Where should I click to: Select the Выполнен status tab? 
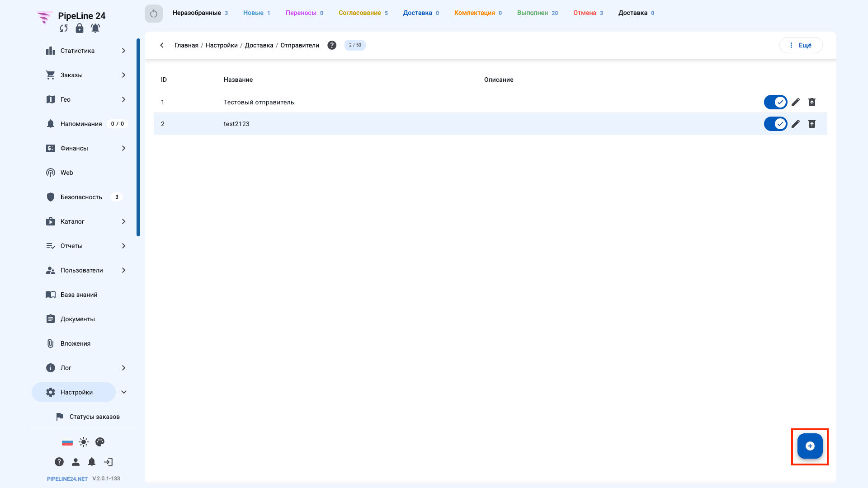coord(538,13)
